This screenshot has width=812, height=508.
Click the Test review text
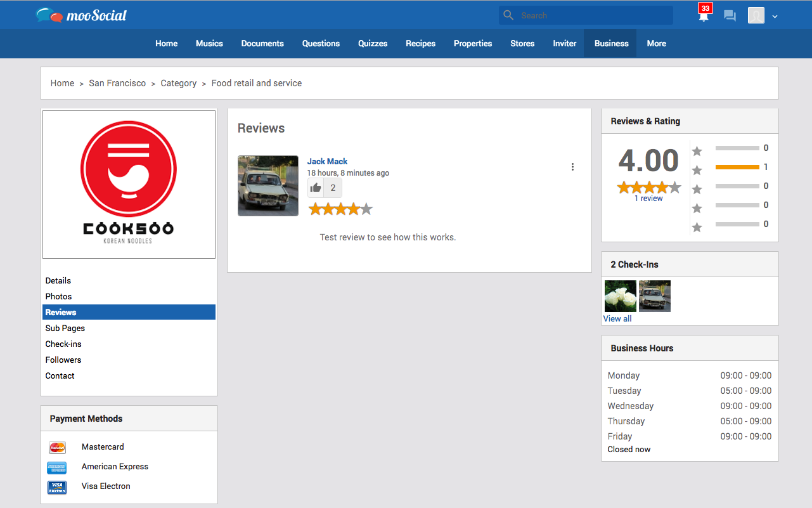tap(388, 237)
